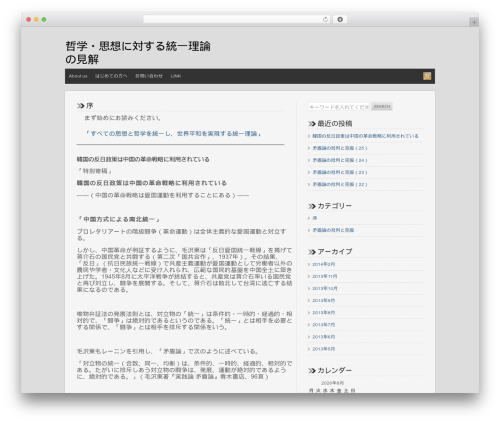
Task: Click the paragraph starting 毛沢東もレーニンを引用し
Action: pyautogui.click(x=168, y=351)
